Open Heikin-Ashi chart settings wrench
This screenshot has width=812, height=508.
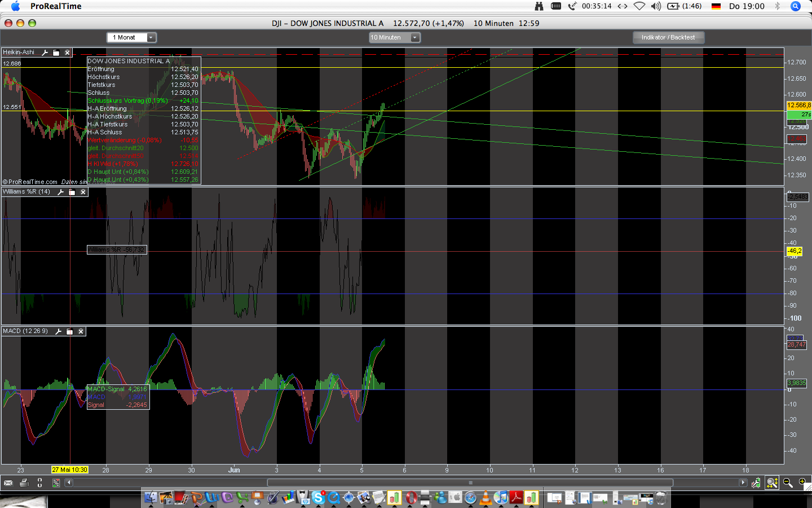tap(45, 52)
